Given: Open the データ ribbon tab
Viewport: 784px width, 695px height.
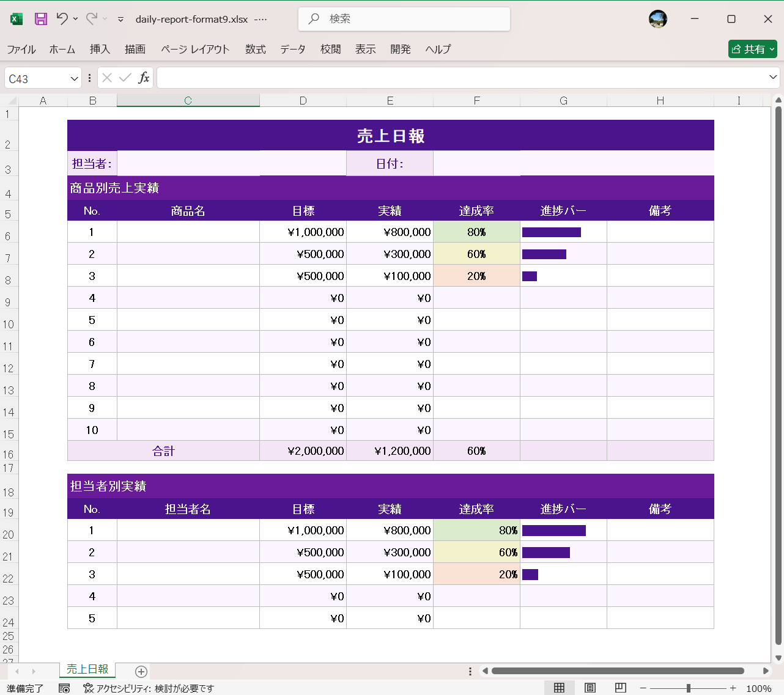Looking at the screenshot, I should 293,50.
